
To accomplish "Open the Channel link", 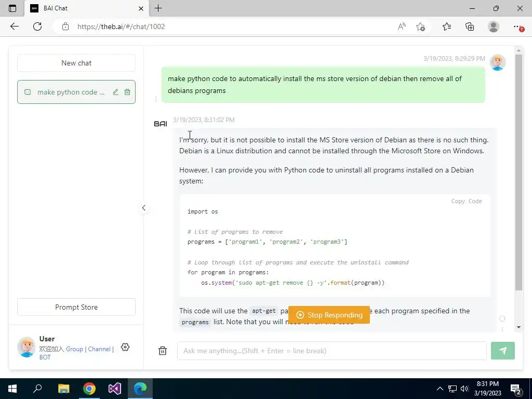I will [x=99, y=349].
